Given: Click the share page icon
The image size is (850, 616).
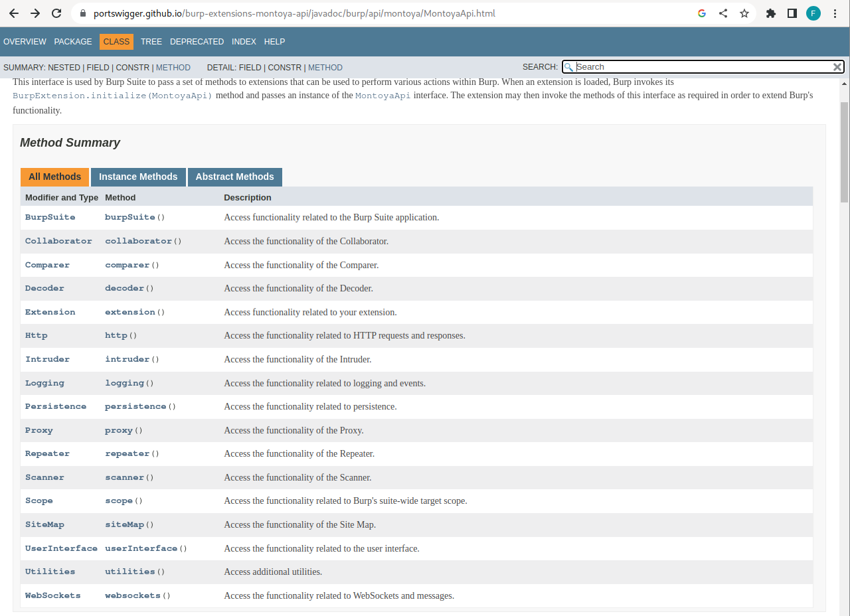Looking at the screenshot, I should (x=723, y=13).
